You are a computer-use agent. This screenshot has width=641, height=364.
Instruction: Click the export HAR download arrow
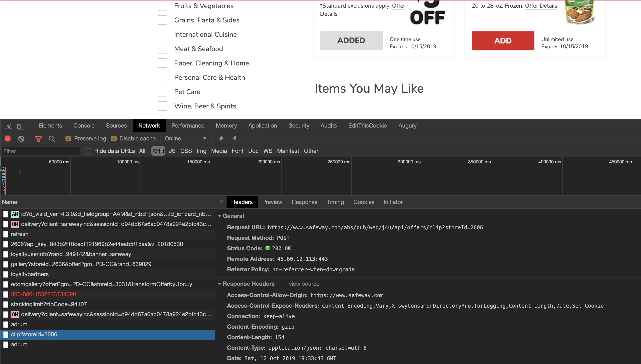[x=234, y=139]
